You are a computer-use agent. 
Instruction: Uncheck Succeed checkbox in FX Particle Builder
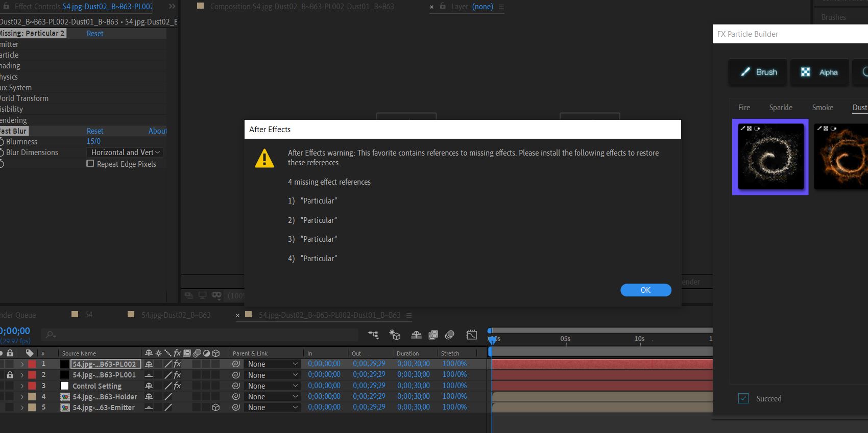(743, 398)
